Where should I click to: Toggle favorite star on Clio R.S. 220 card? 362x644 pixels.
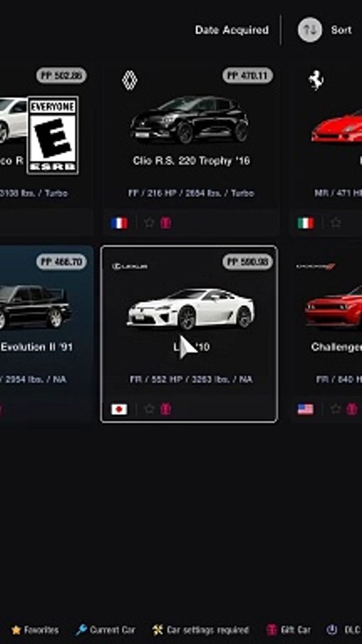click(149, 222)
